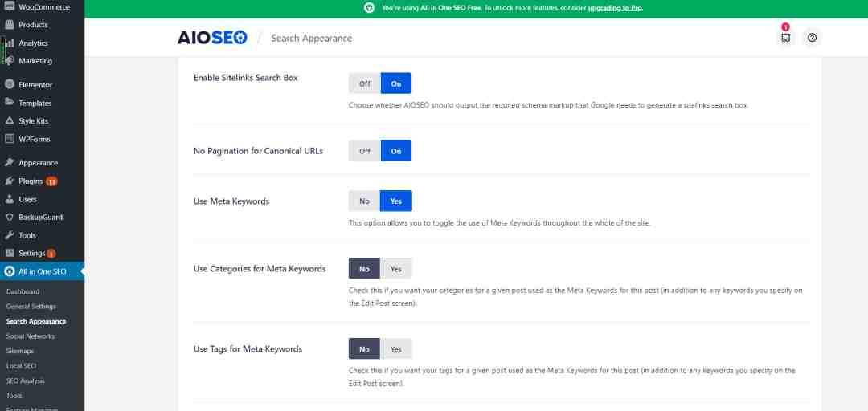
Task: Turn Sitelinks Search Box Off
Action: point(365,83)
